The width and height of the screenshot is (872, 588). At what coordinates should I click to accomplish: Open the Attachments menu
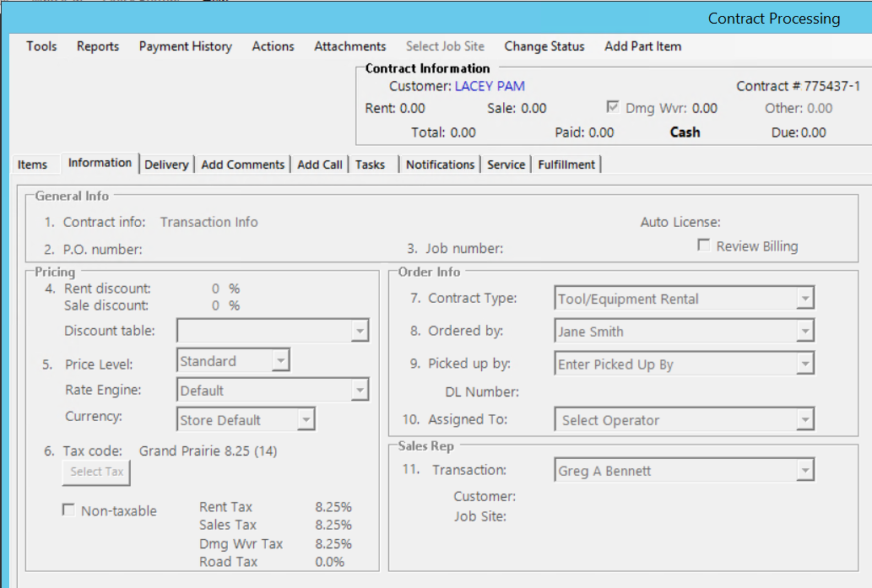[x=349, y=46]
